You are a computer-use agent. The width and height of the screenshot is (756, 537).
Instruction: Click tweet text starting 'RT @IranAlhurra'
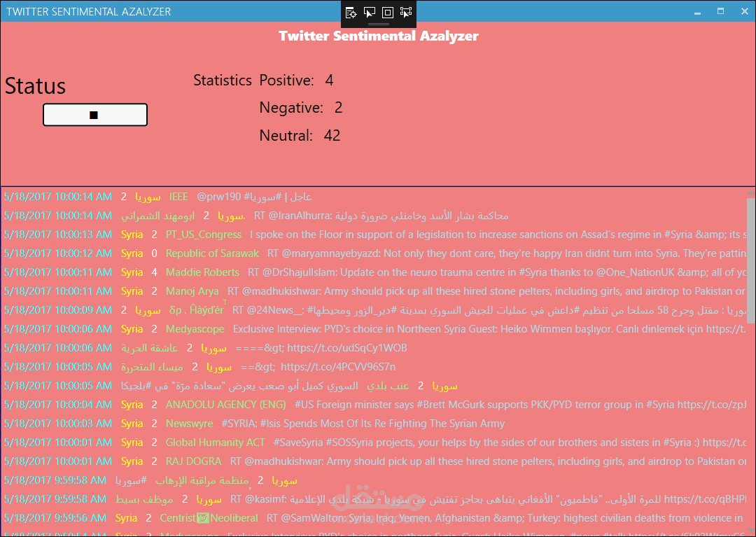coord(381,216)
